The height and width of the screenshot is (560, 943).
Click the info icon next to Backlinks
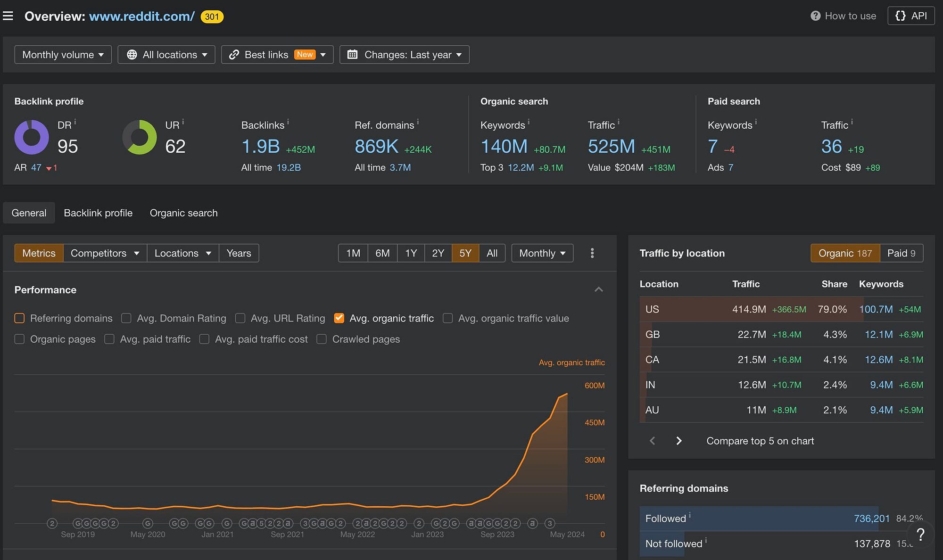coord(288,122)
